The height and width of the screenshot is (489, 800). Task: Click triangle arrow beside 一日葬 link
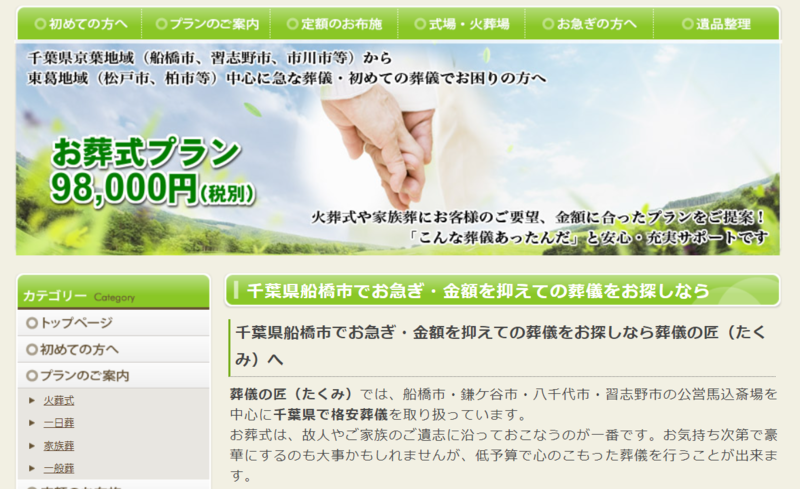click(32, 423)
